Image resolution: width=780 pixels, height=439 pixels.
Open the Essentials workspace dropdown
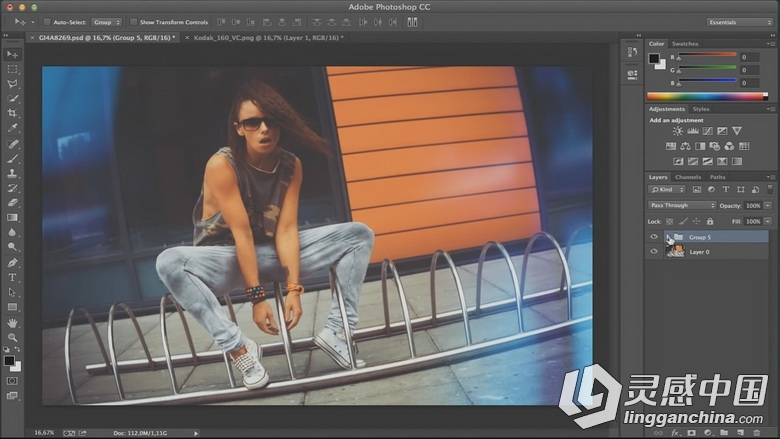click(x=739, y=22)
